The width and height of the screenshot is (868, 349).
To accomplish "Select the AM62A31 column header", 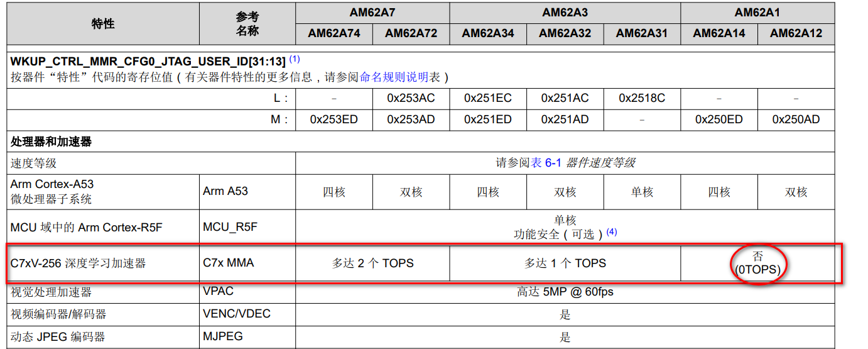I will pos(642,33).
